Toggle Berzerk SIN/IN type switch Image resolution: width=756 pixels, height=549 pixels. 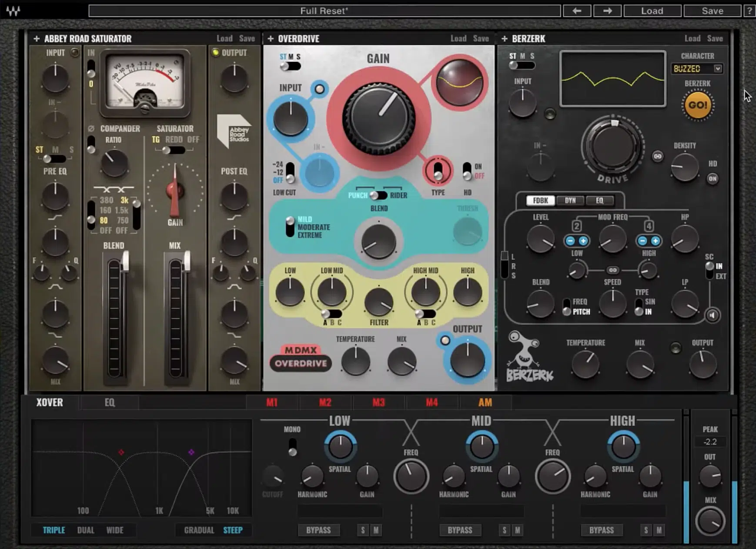(639, 307)
